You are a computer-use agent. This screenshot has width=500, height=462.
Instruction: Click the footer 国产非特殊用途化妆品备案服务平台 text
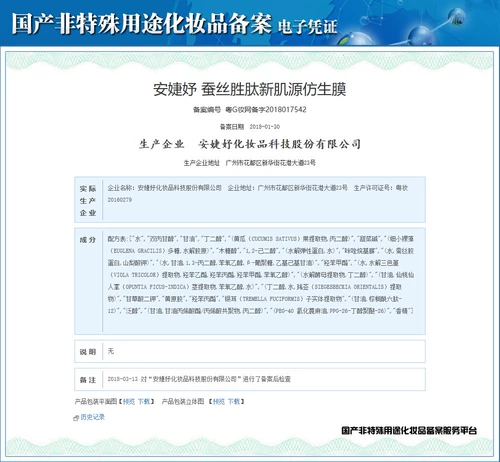click(x=409, y=430)
